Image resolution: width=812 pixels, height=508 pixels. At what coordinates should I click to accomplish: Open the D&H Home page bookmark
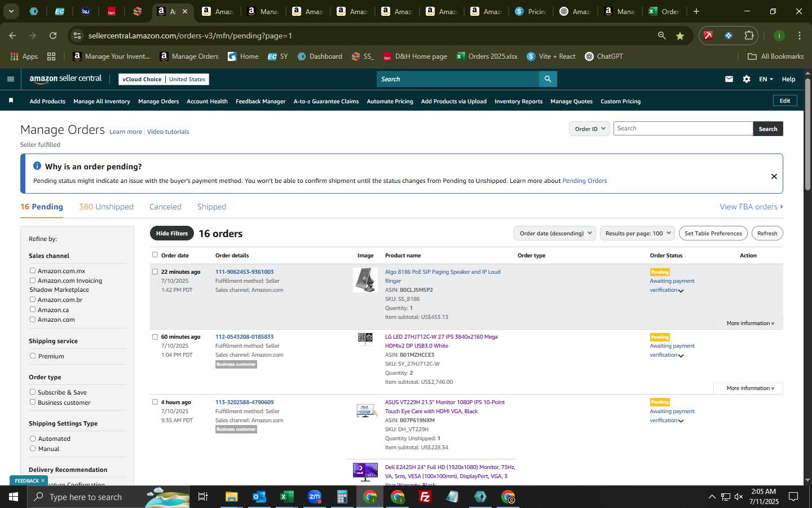click(415, 56)
